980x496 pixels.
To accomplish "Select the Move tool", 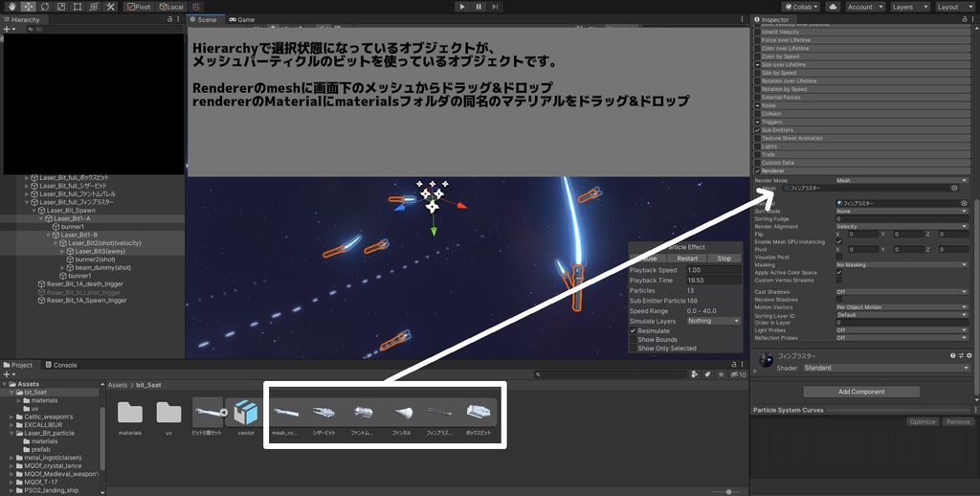I will [28, 7].
